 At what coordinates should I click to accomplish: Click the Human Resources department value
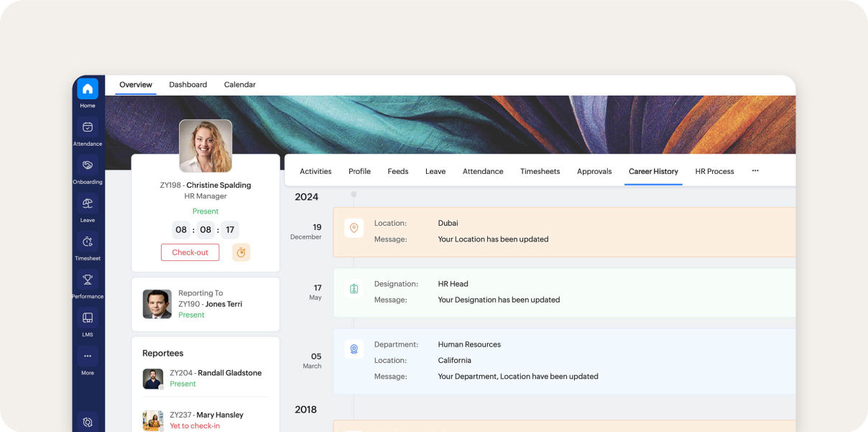[x=469, y=344]
